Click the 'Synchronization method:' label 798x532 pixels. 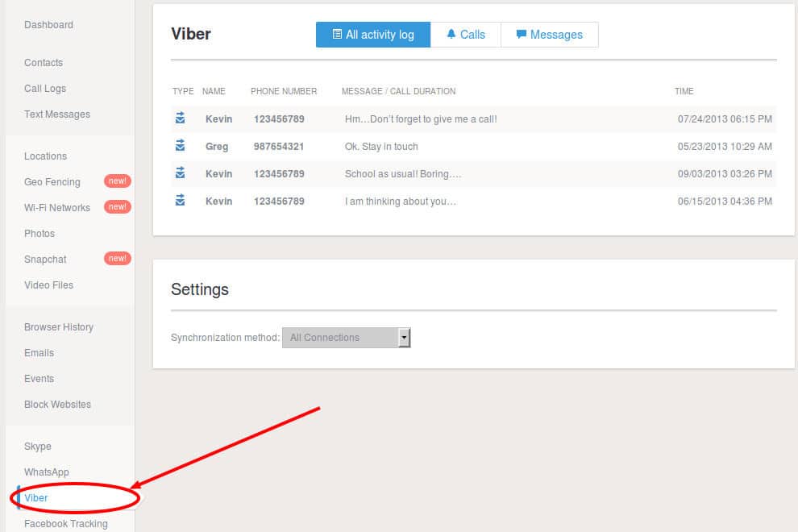click(x=226, y=338)
